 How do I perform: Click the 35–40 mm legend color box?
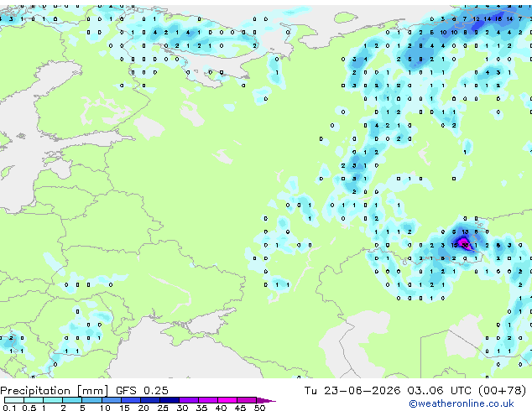[208, 400]
